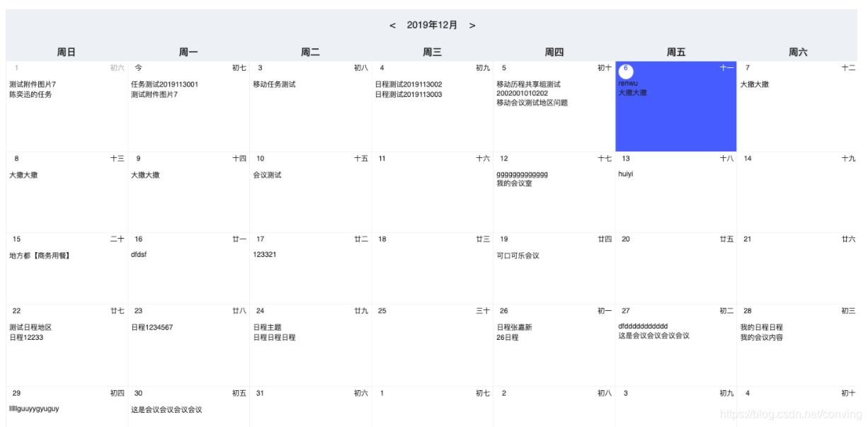This screenshot has height=427, width=868.
Task: Open event 会议测试
Action: [x=267, y=175]
